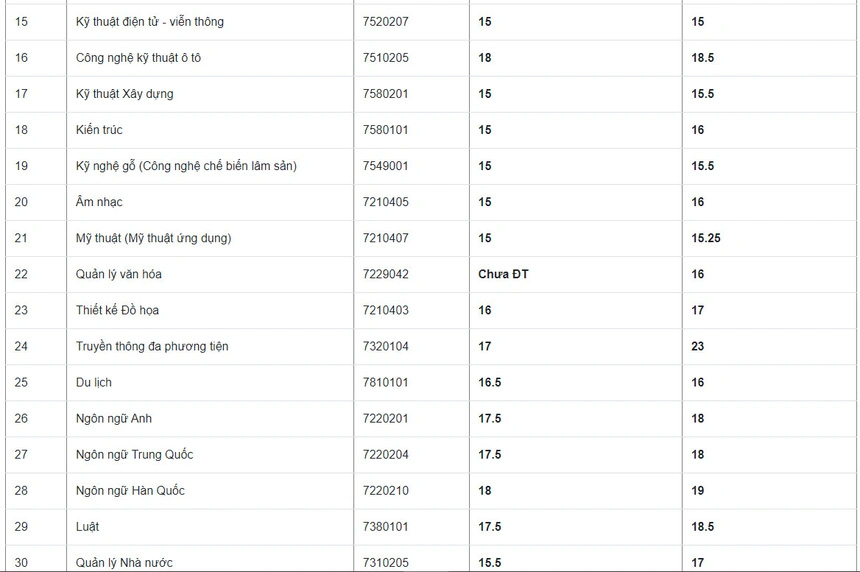
Task: Select the 'Kiến trúc' major cell
Action: [x=99, y=130]
